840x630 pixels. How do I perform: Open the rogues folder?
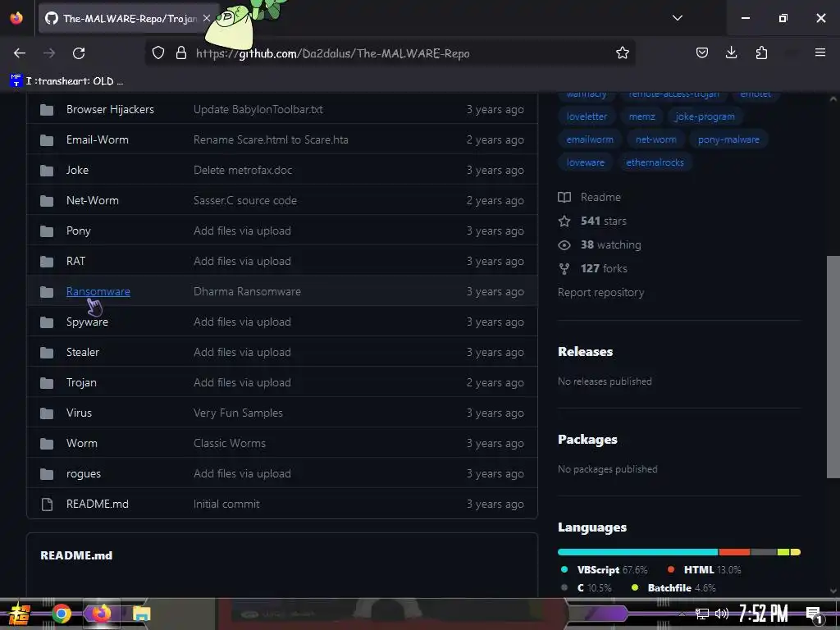click(x=83, y=474)
